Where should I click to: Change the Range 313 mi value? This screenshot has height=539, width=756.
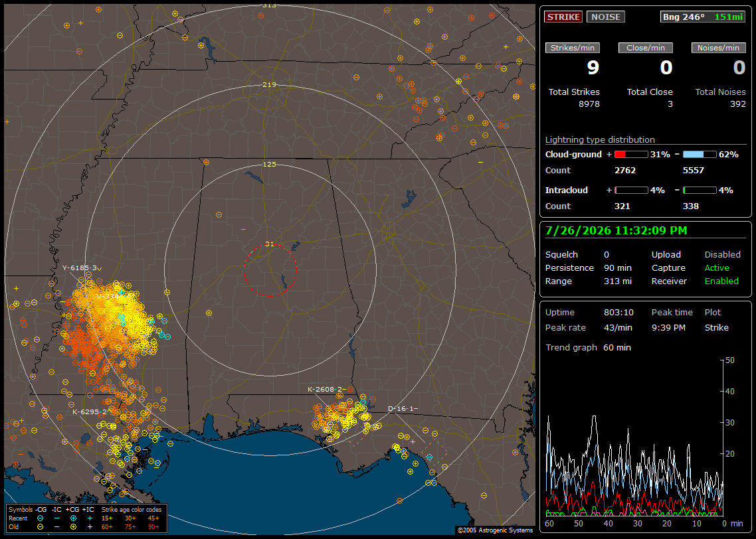pyautogui.click(x=618, y=281)
